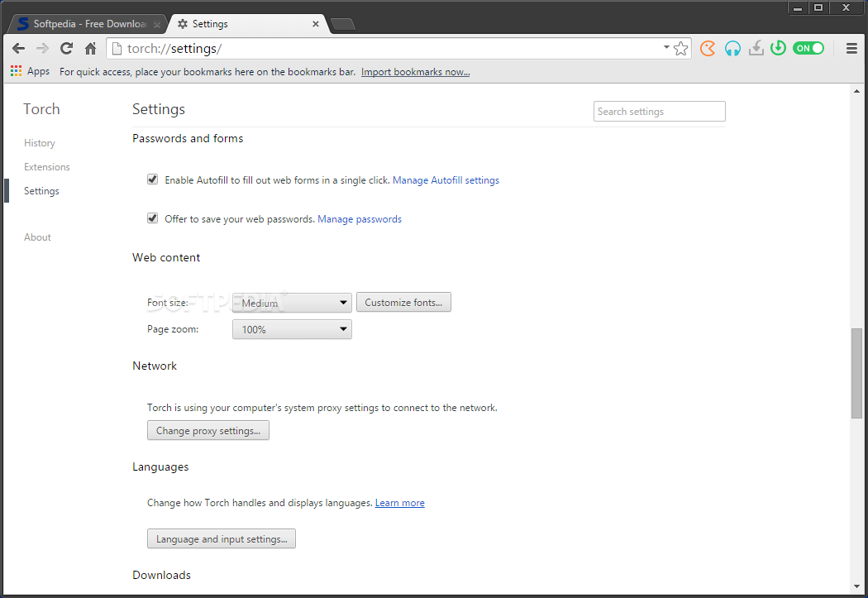Click the forward navigation arrow
The height and width of the screenshot is (598, 868).
coord(43,49)
